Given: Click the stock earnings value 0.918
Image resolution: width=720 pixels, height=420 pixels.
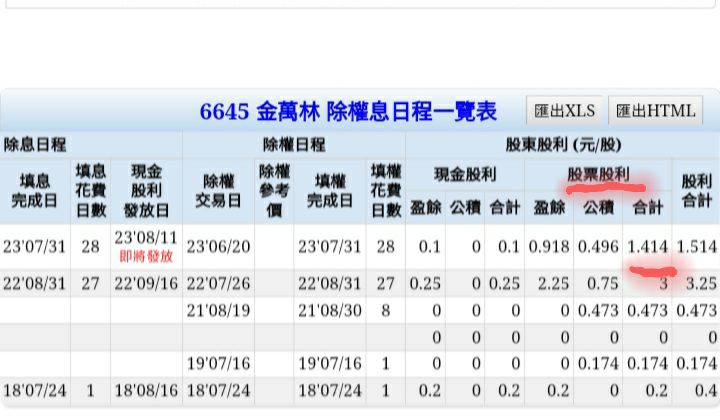Looking at the screenshot, I should tap(549, 247).
